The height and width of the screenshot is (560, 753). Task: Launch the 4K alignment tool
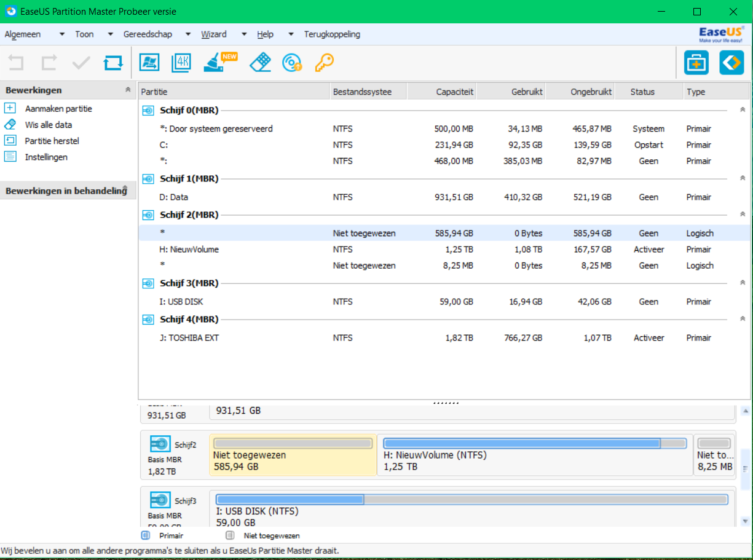182,63
